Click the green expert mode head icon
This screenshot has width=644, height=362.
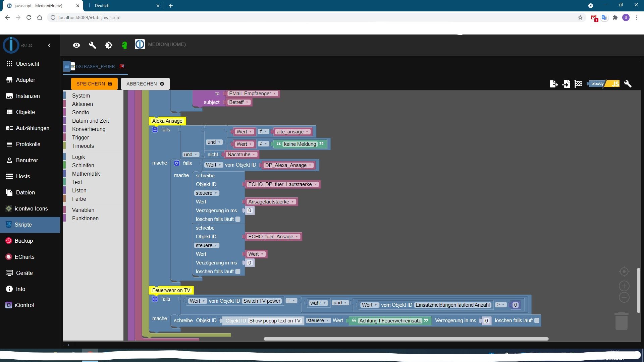click(124, 45)
